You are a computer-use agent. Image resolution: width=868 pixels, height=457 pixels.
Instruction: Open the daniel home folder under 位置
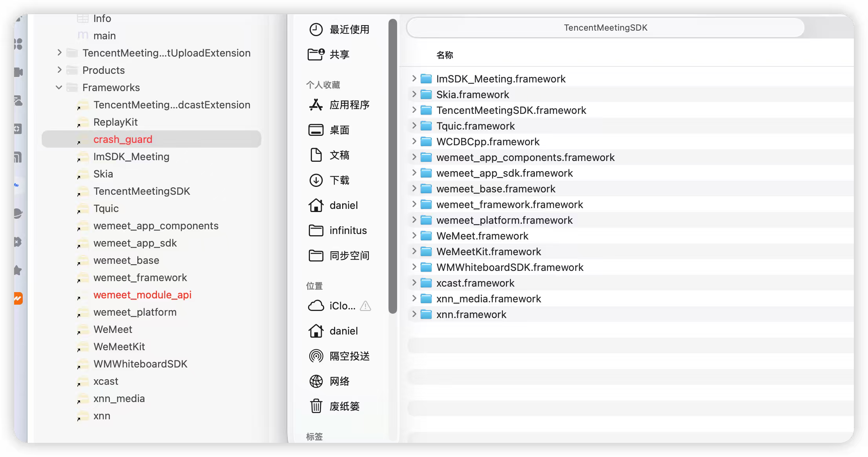tap(343, 331)
